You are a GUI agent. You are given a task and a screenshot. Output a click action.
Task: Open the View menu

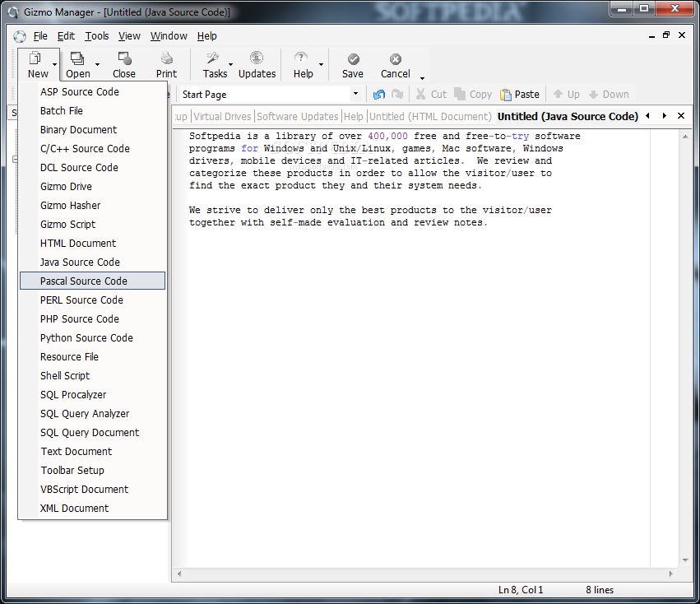point(129,35)
